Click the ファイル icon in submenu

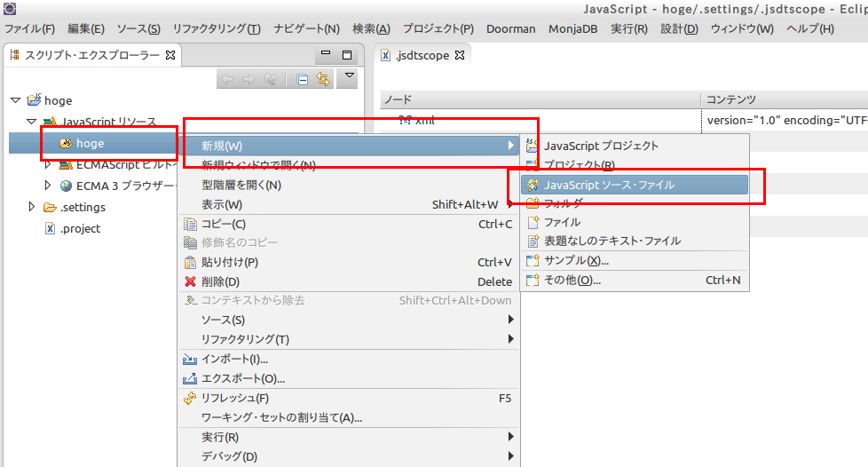click(x=533, y=222)
